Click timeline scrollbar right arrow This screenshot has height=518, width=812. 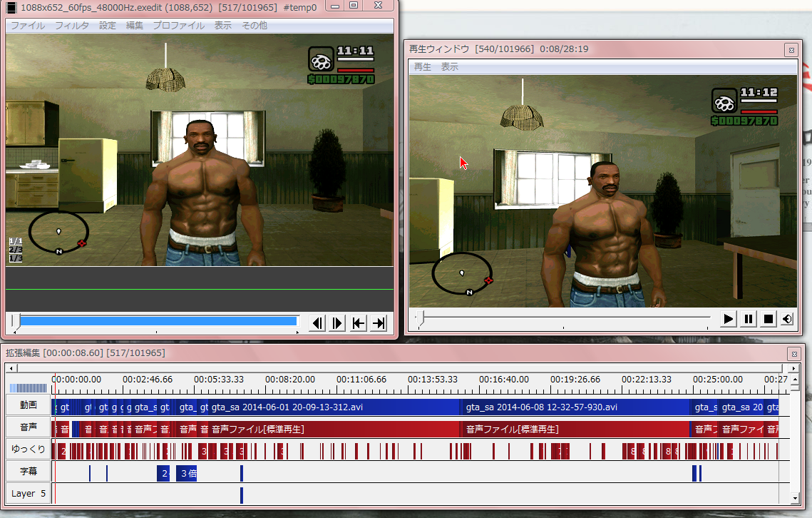pyautogui.click(x=794, y=368)
